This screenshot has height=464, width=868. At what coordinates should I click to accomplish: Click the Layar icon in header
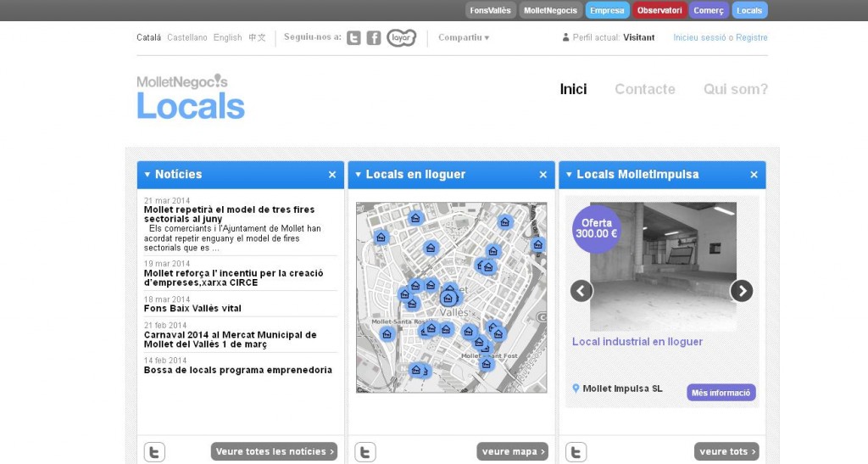[401, 38]
